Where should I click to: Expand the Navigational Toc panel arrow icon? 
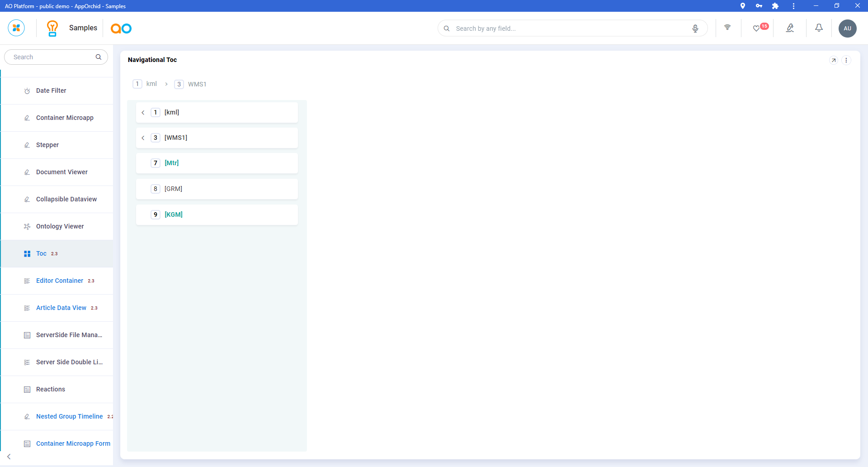tap(834, 60)
